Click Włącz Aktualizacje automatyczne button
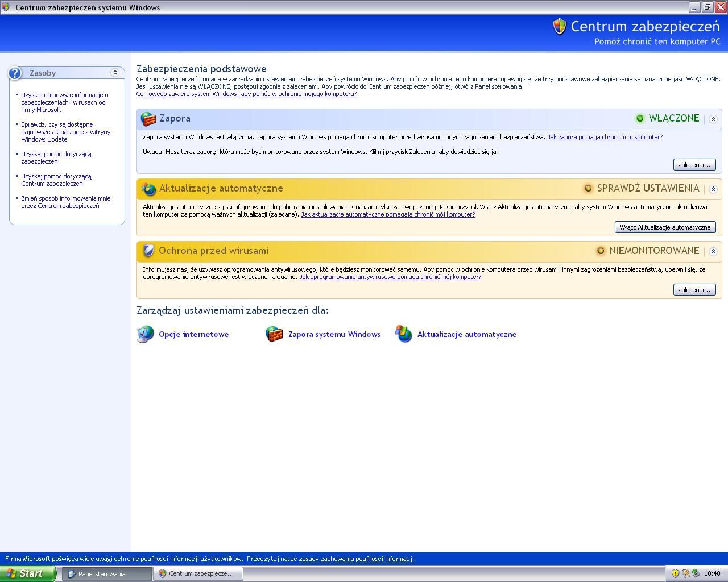The width and height of the screenshot is (728, 582). (665, 227)
